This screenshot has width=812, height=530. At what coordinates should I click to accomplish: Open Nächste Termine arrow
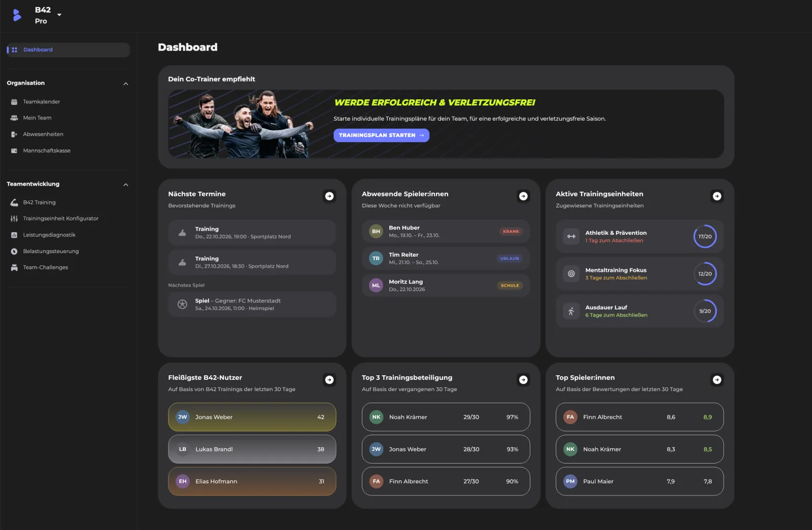329,196
